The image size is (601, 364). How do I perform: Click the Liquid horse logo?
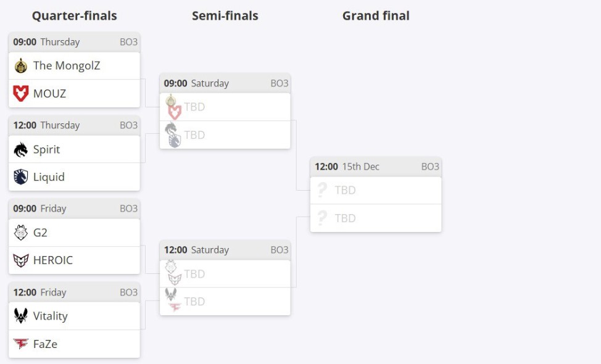(x=21, y=177)
